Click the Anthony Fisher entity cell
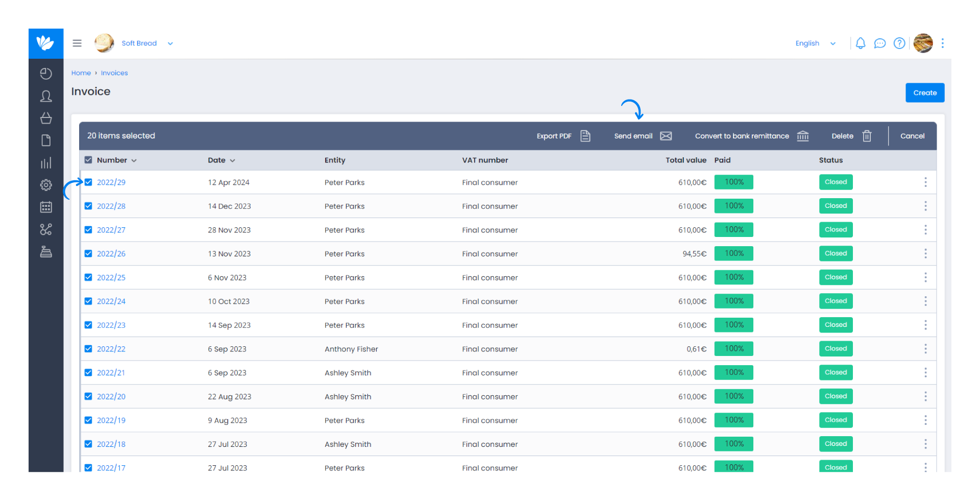Image resolution: width=980 pixels, height=500 pixels. tap(351, 349)
